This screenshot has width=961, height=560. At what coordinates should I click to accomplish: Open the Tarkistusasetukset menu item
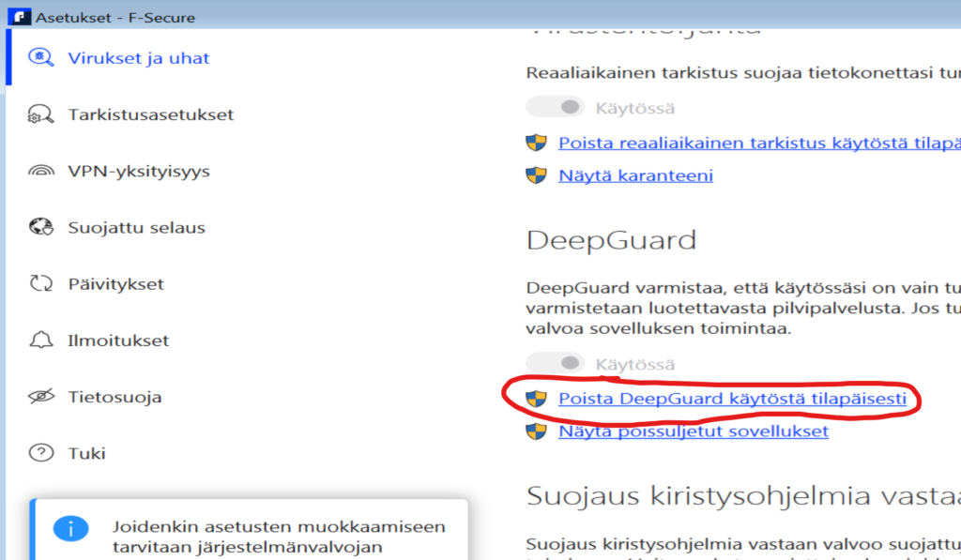tap(150, 115)
